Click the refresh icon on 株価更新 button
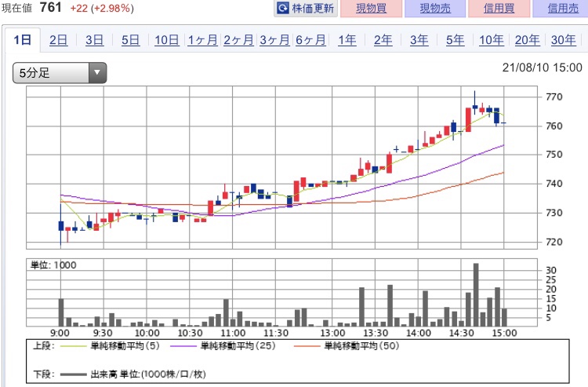588x387 pixels. 283,8
